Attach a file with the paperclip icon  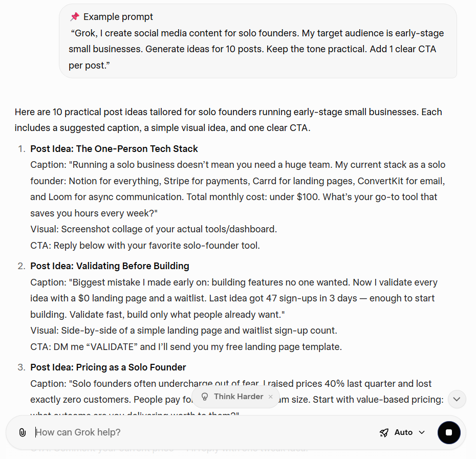(21, 432)
